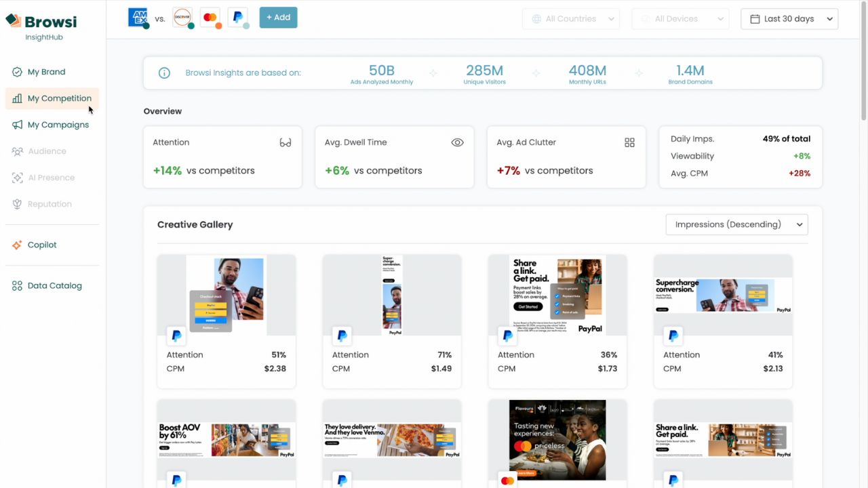The width and height of the screenshot is (868, 488).
Task: Open Data Catalog from sidebar
Action: coord(52,285)
